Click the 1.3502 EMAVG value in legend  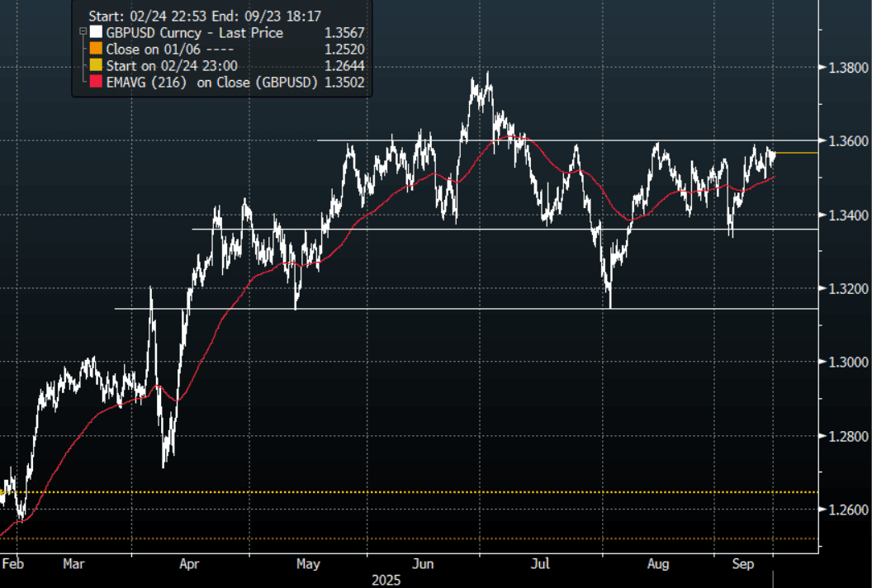[347, 83]
